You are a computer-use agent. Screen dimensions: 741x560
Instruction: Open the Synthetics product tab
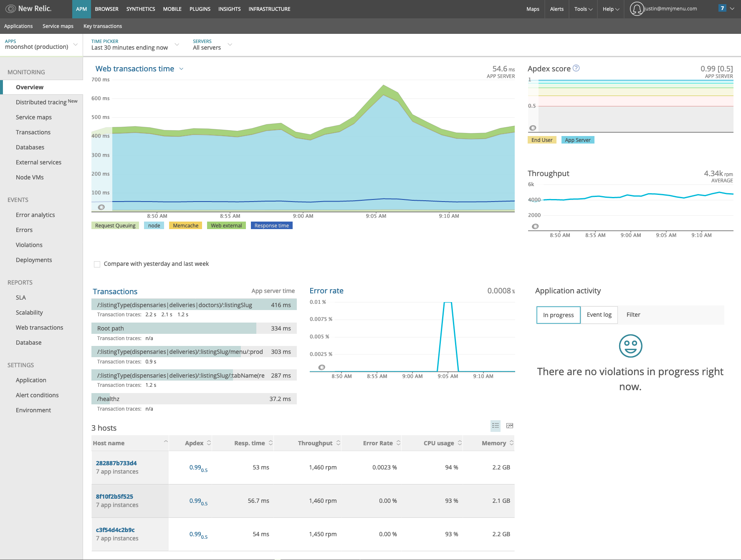pos(141,9)
